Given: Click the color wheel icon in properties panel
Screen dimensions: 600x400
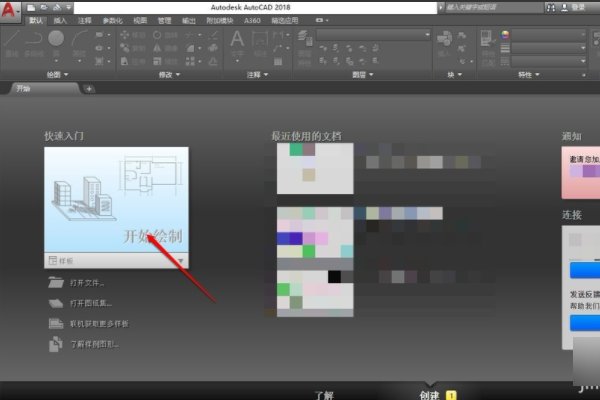Looking at the screenshot, I should [x=503, y=35].
